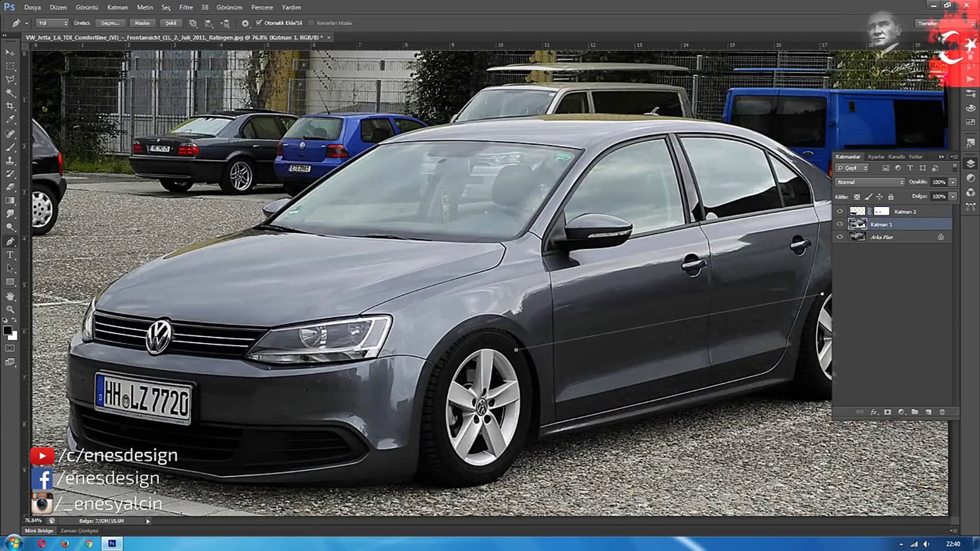Image resolution: width=980 pixels, height=551 pixels.
Task: Select the Crop tool
Action: coord(10,106)
